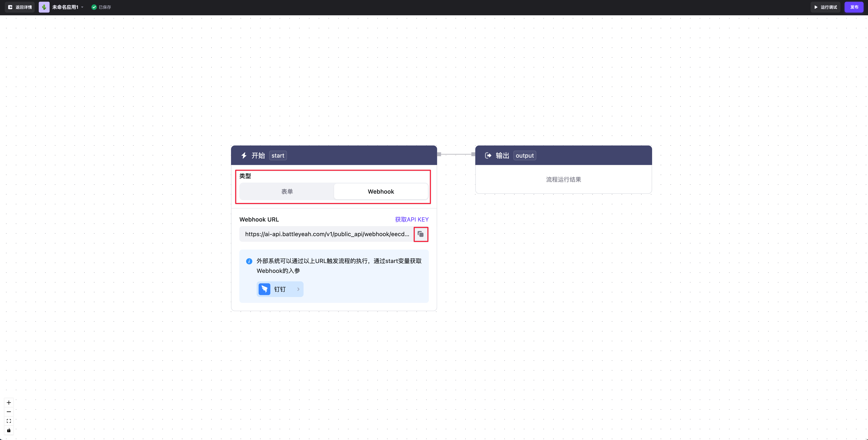This screenshot has height=440, width=868.
Task: Click 获取API KEY link
Action: (x=411, y=219)
